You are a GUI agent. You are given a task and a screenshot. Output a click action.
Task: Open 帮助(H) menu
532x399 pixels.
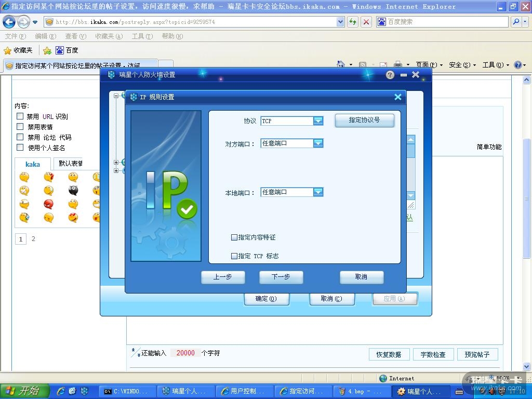pyautogui.click(x=172, y=36)
